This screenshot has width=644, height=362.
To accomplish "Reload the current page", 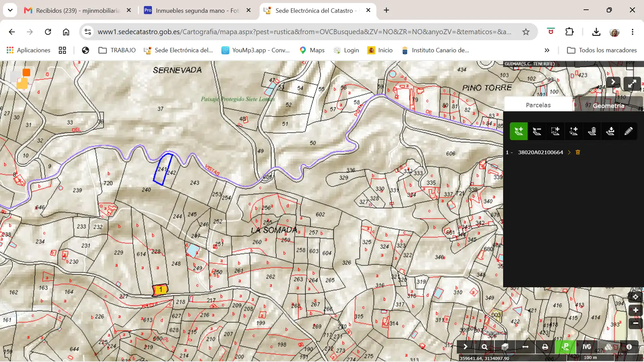I will (x=48, y=32).
